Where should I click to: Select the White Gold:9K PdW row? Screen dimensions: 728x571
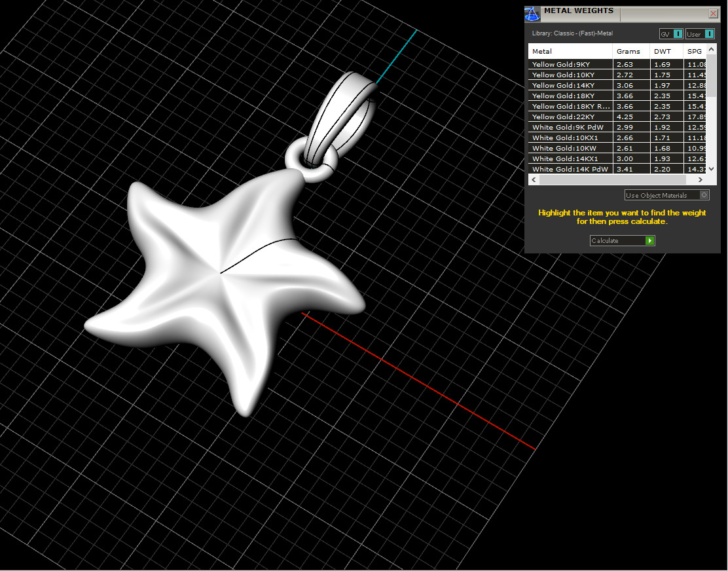pos(617,127)
